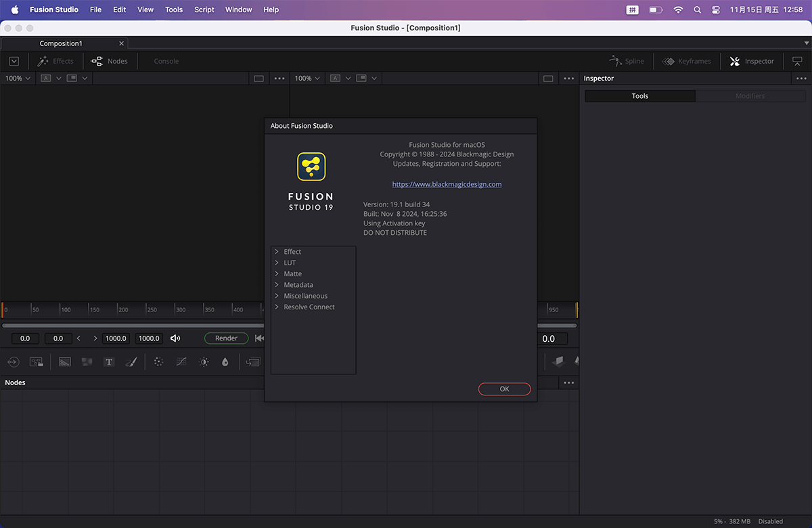
Task: Open the Tools menu
Action: [x=174, y=9]
